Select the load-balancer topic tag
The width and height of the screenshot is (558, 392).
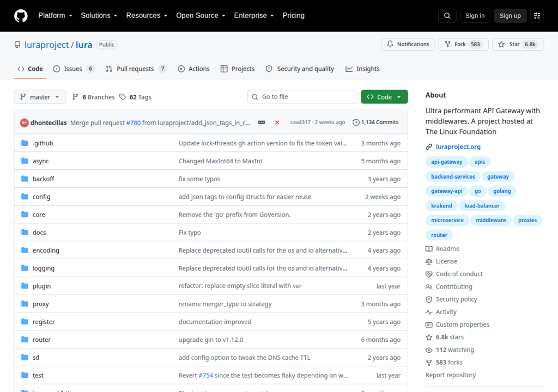click(x=482, y=206)
